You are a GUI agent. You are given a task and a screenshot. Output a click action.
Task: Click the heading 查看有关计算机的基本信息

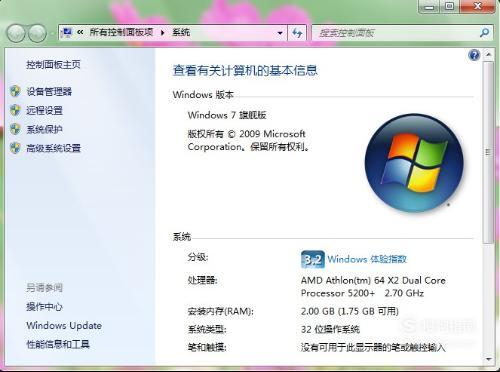point(245,70)
